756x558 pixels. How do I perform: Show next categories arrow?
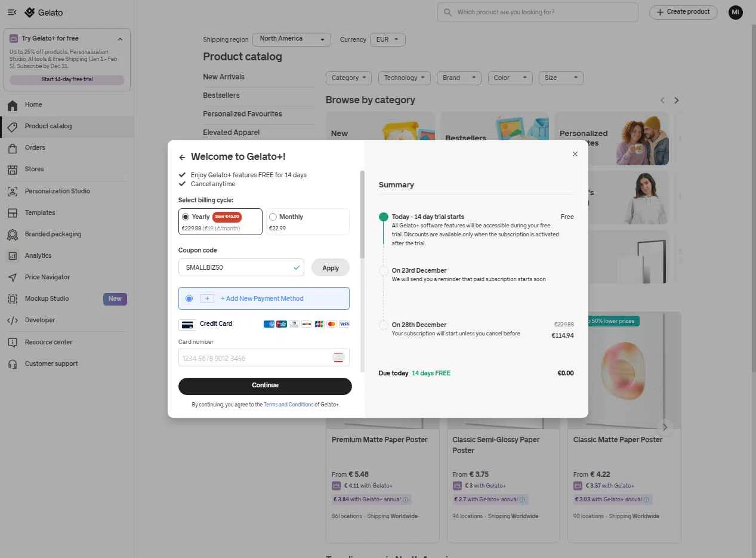coord(677,100)
